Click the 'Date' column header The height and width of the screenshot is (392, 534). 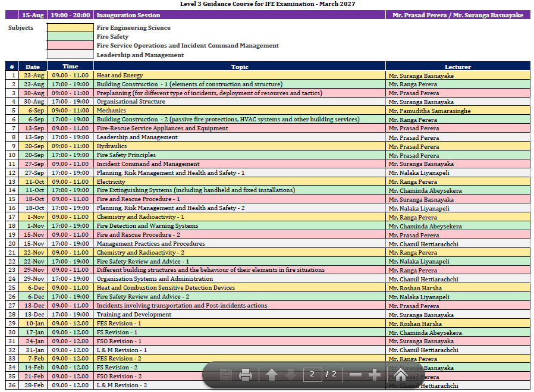tap(33, 67)
